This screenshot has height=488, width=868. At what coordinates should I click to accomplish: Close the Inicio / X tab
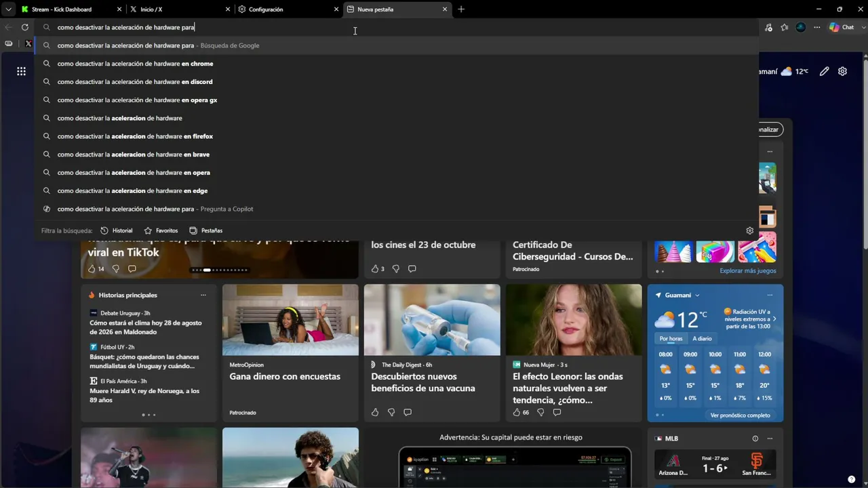228,9
